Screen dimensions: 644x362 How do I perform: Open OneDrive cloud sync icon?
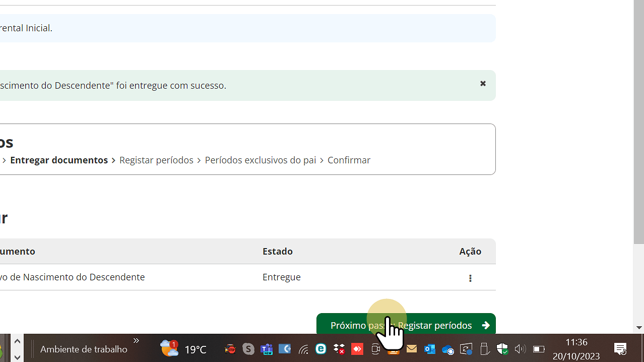[x=448, y=349]
